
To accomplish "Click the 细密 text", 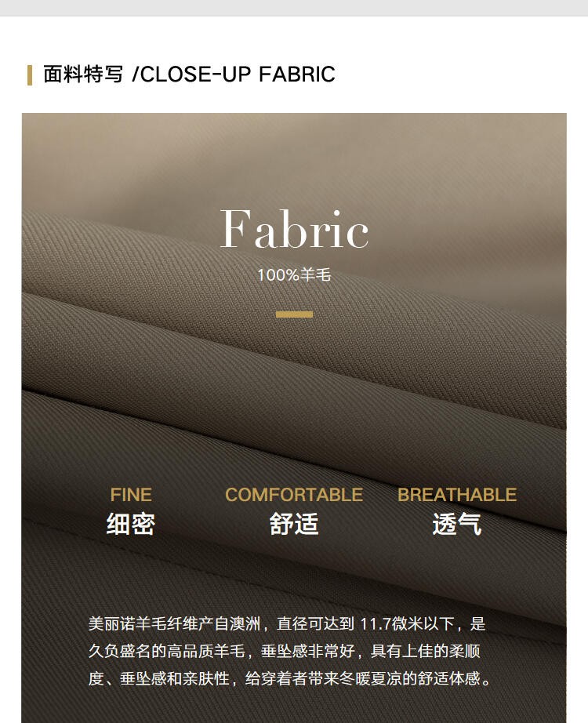I will tap(131, 524).
